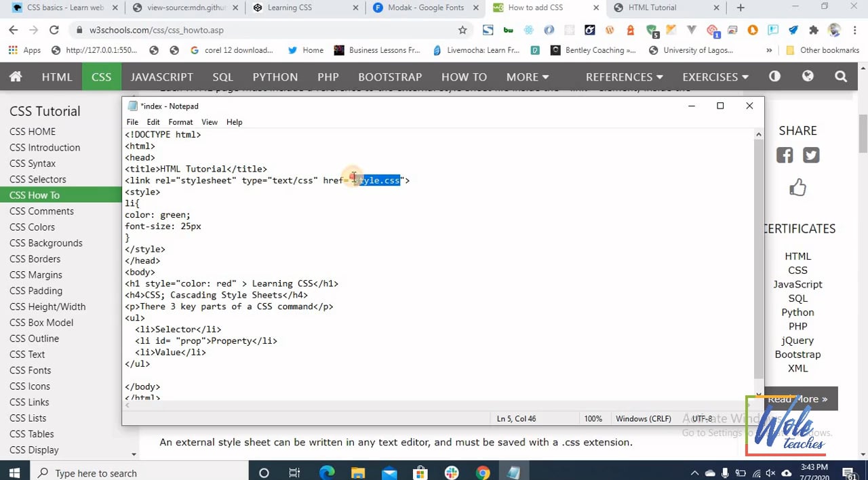Open w3schools search magnifier icon
868x480 pixels.
point(841,77)
